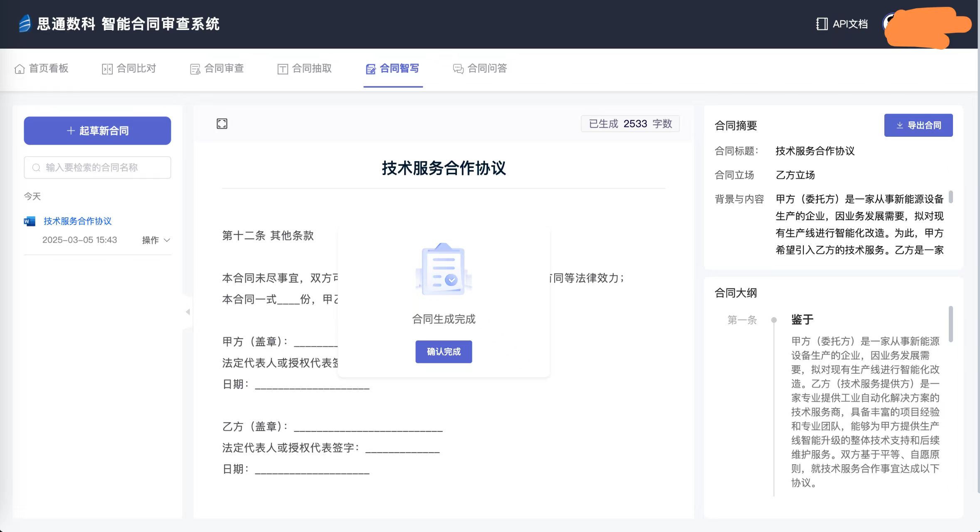The width and height of the screenshot is (980, 532).
Task: Click the magnifier icon in the search box
Action: coord(36,167)
